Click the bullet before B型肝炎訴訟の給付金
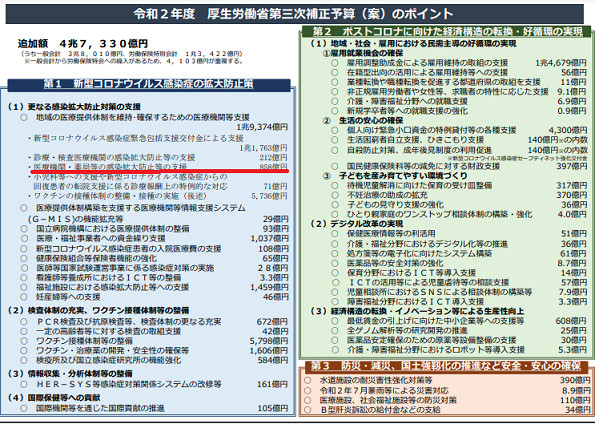Viewport: 595px width, 424px height. coord(308,410)
